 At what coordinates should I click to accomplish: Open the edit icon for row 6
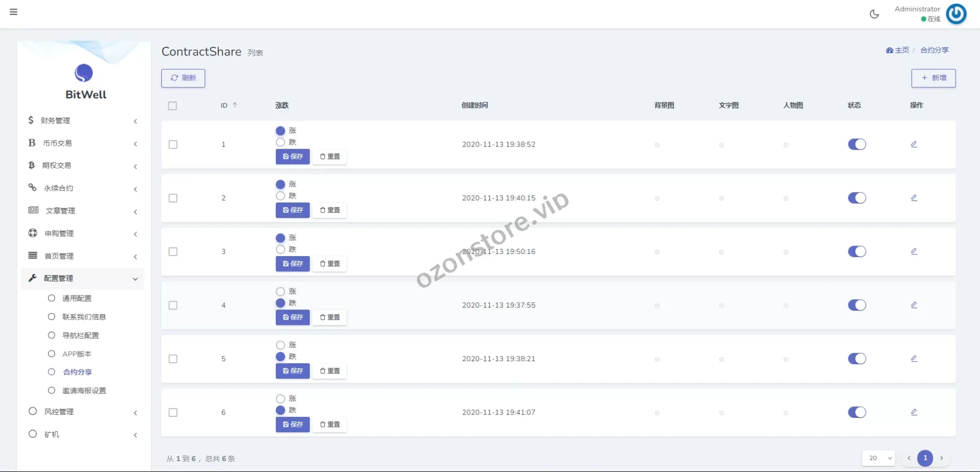[914, 412]
